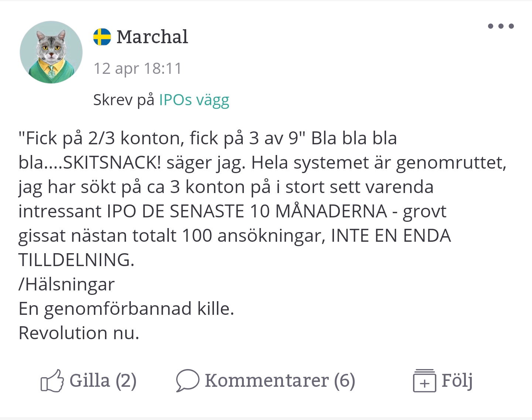
Task: Click the "Skrev på" text
Action: 123,100
